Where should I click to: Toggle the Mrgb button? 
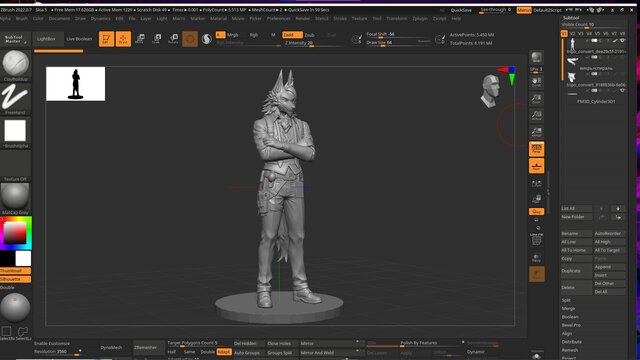click(232, 35)
